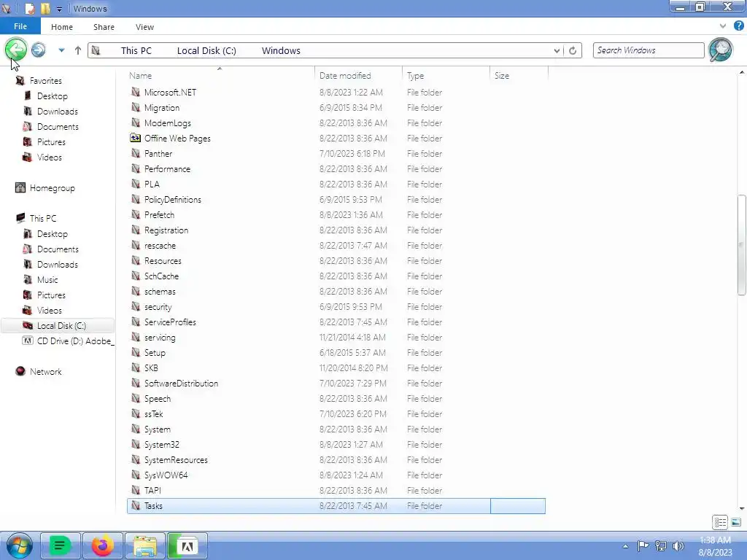Open the Share ribbon tab
Image resolution: width=747 pixels, height=560 pixels.
104,27
